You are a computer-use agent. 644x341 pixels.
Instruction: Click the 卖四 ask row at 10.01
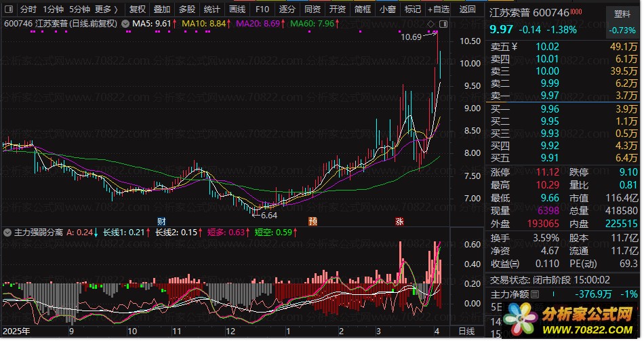point(563,59)
